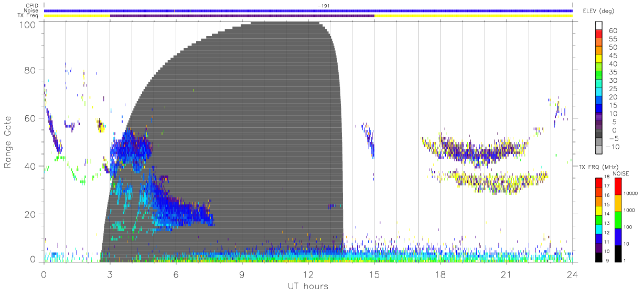The height and width of the screenshot is (297, 644).
Task: Click the 'CPID' row label
Action: [32, 5]
